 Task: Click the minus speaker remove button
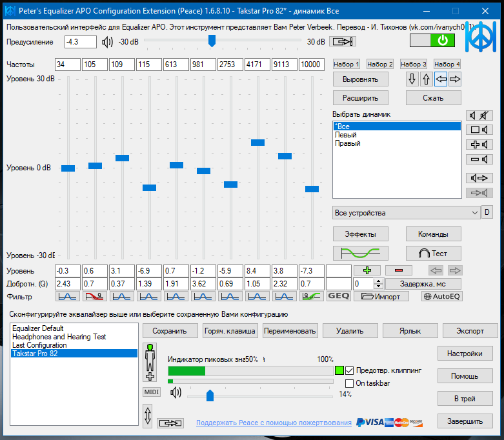479,159
